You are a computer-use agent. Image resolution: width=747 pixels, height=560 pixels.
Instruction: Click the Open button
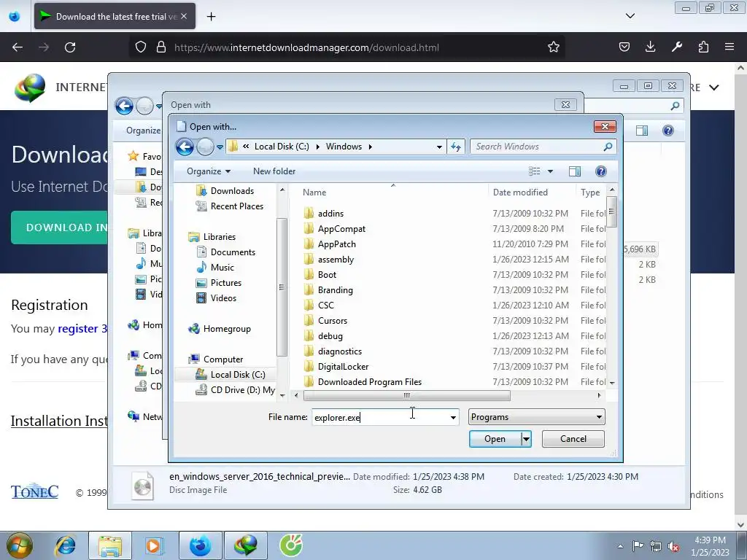point(495,439)
